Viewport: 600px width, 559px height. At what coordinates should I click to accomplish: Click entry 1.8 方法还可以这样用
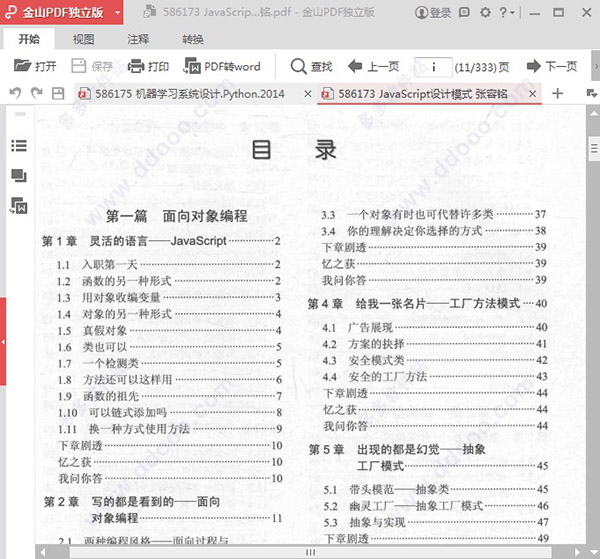click(x=170, y=380)
